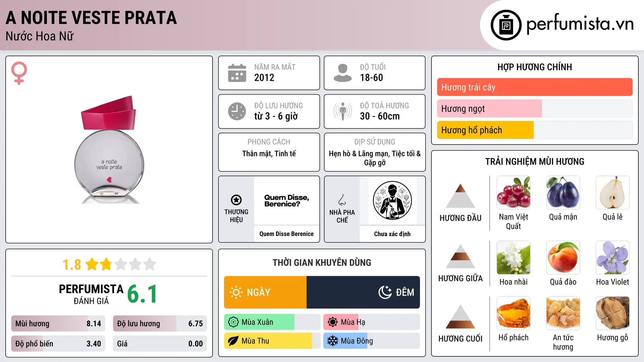Image resolution: width=644 pixels, height=362 pixels.
Task: Click the pyramid icon above Hương giữa
Action: coord(460,256)
